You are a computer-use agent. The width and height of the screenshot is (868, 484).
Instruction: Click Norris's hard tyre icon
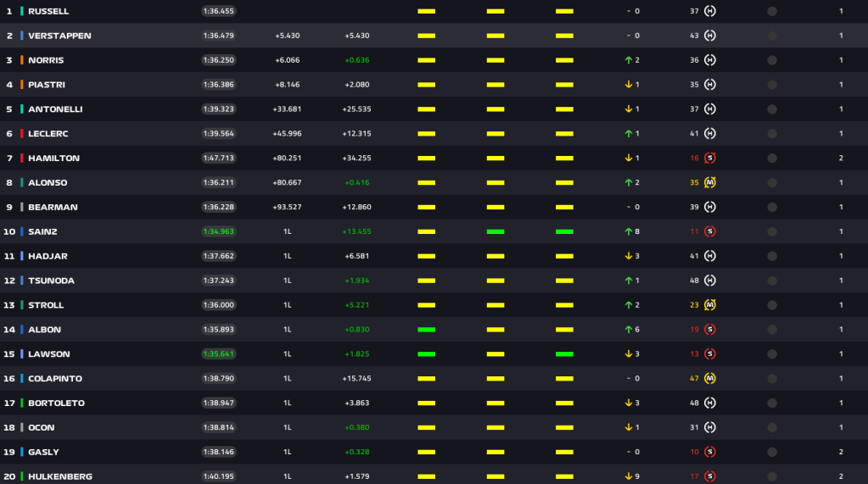click(709, 59)
